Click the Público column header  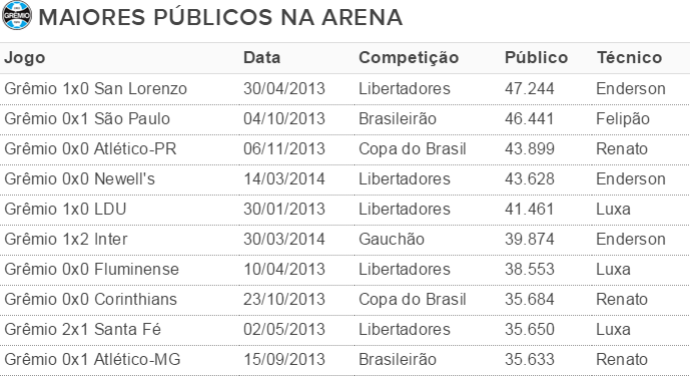[x=536, y=58]
